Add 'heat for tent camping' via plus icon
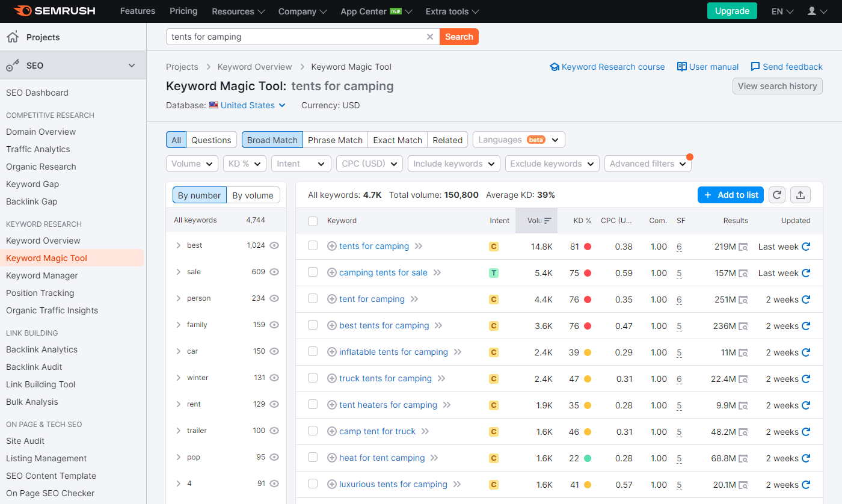Viewport: 842px width, 504px height. coord(331,458)
